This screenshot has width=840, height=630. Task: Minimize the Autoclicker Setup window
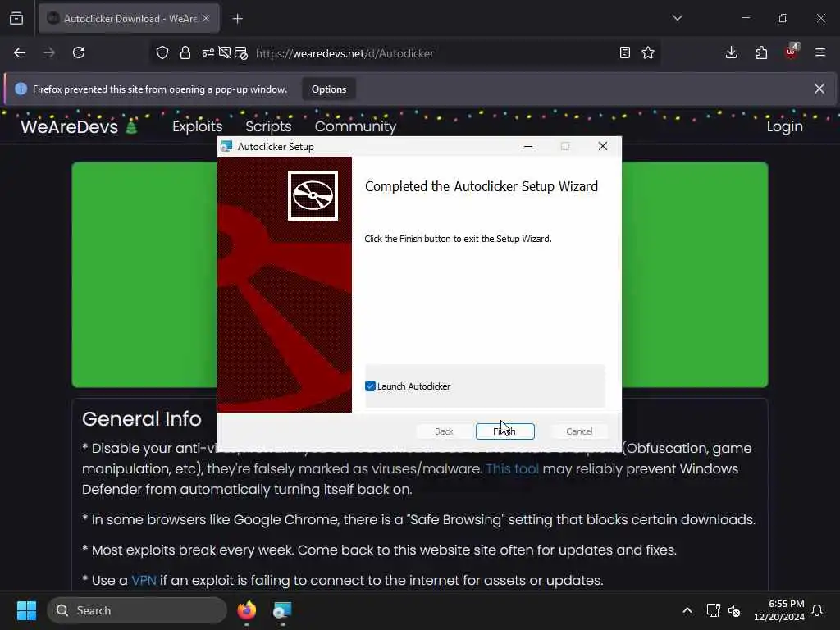coord(528,146)
